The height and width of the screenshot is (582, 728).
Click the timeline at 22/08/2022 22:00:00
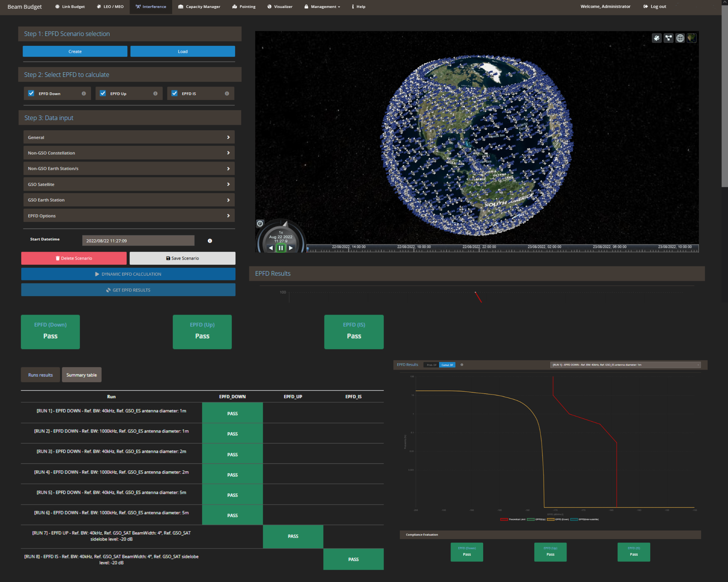tap(479, 250)
